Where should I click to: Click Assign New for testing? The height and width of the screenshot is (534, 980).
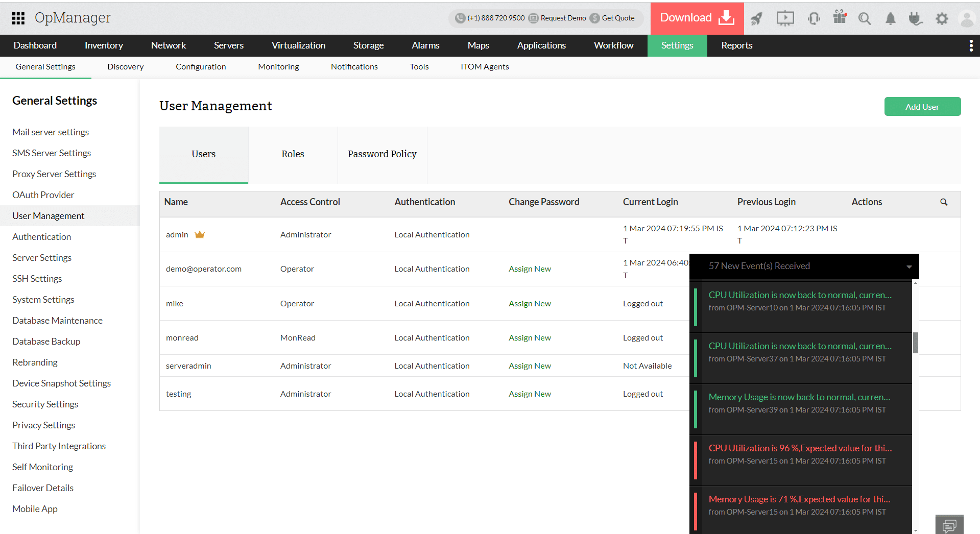tap(530, 394)
